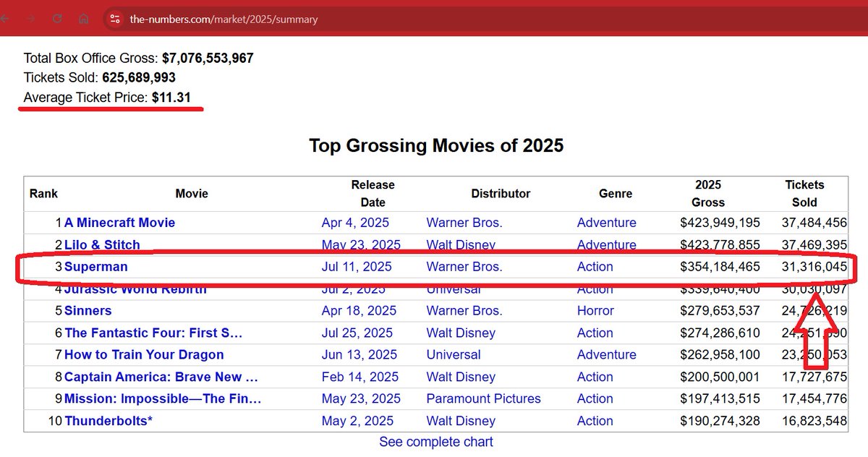The width and height of the screenshot is (868, 457).
Task: Click tickets sold value 17,727,675
Action: click(814, 377)
